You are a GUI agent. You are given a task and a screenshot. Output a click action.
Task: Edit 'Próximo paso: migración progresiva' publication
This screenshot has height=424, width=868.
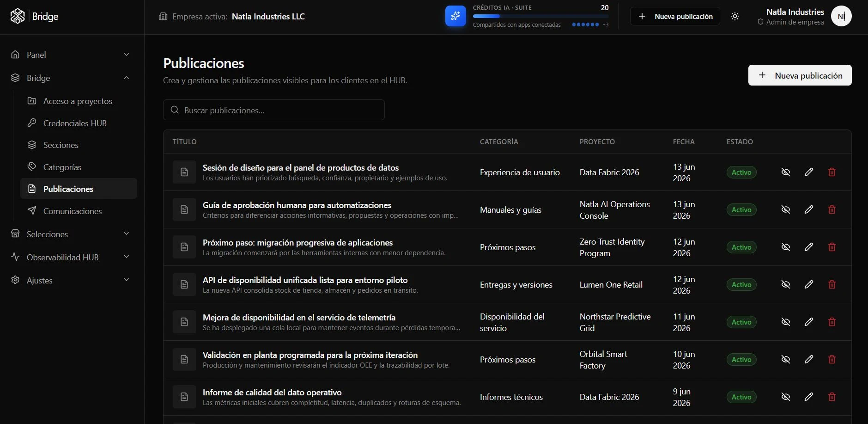[x=809, y=247]
